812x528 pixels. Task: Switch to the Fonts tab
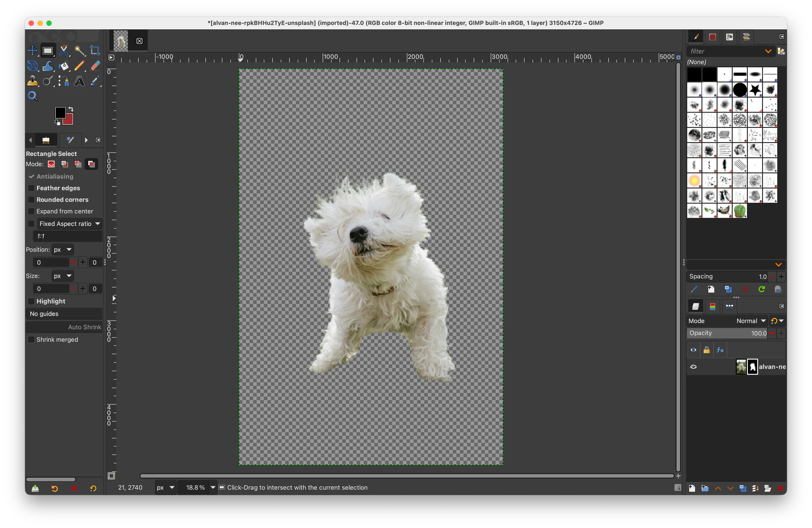(729, 37)
